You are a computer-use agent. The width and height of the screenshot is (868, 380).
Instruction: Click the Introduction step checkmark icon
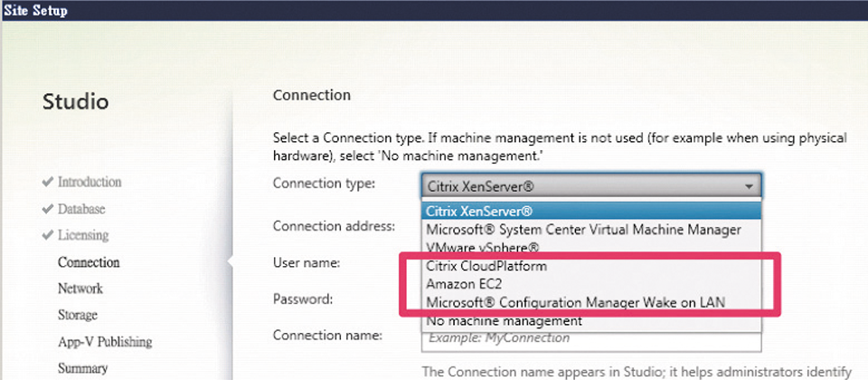point(48,182)
